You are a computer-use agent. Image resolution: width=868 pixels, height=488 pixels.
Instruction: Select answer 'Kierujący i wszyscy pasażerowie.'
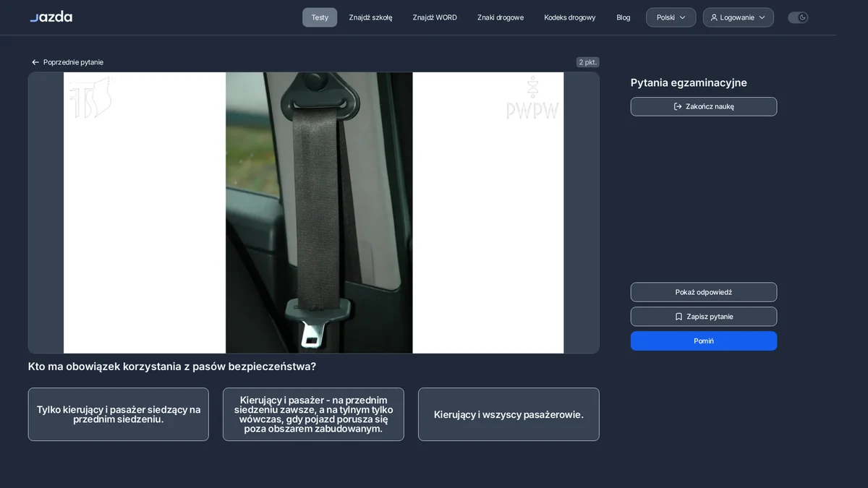(509, 414)
